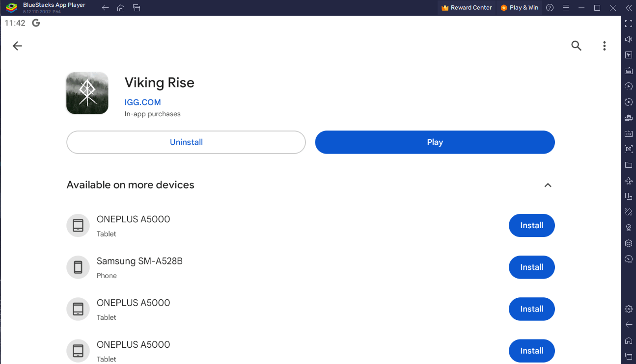Click the volume speaker sidebar icon
Image resolution: width=636 pixels, height=364 pixels.
pyautogui.click(x=629, y=39)
